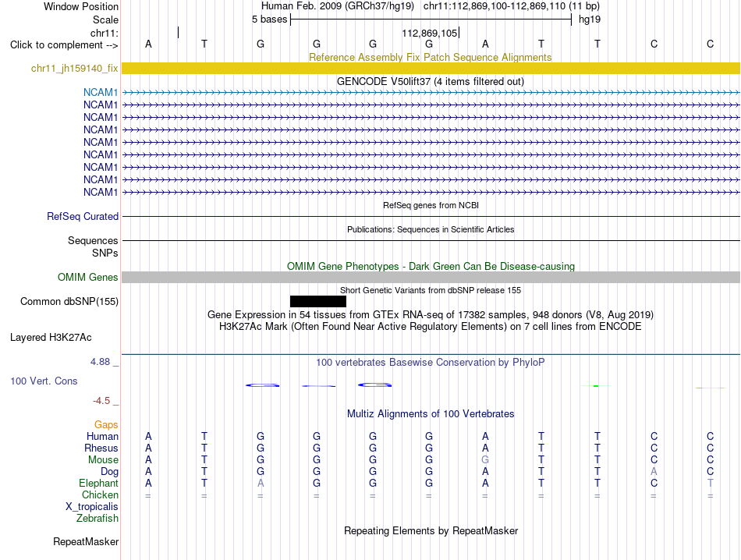Open 'OMIM Gene Phenotypes' track title
Image resolution: width=741 pixels, height=560 pixels.
[431, 266]
